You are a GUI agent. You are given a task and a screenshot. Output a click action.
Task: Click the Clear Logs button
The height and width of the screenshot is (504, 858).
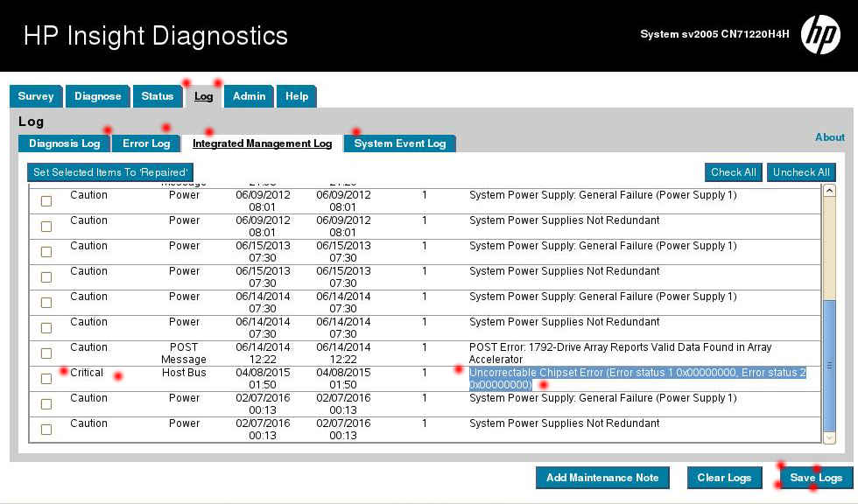pyautogui.click(x=724, y=478)
